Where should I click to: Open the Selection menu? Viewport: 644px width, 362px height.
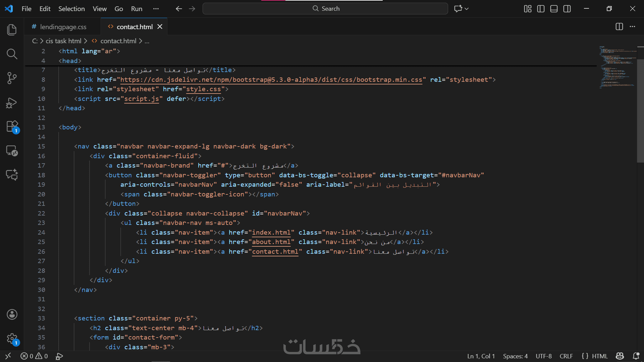click(71, 9)
